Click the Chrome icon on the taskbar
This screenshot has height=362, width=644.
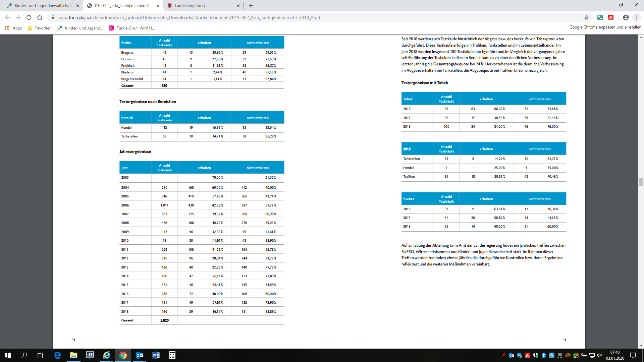[x=123, y=355]
